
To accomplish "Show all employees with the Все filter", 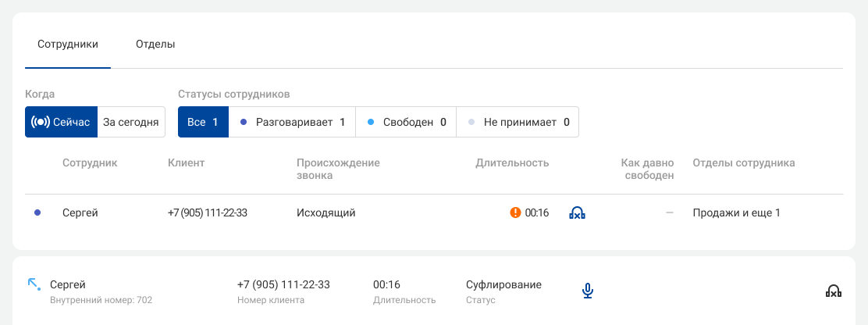I will (203, 122).
